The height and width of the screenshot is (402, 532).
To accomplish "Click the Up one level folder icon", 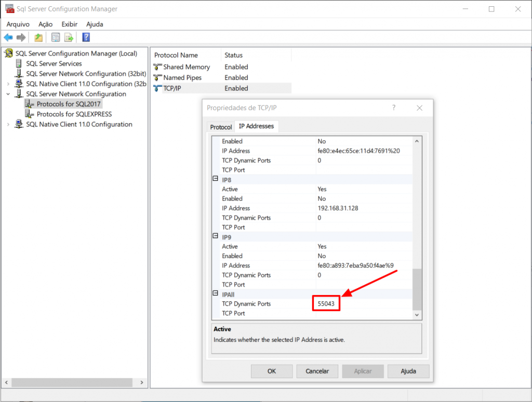I will pos(38,37).
